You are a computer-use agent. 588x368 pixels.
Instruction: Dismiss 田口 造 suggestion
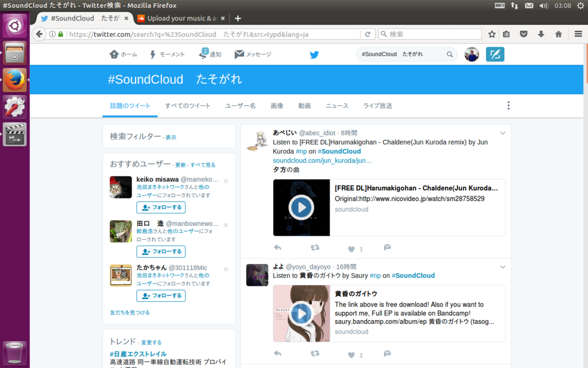tap(226, 225)
